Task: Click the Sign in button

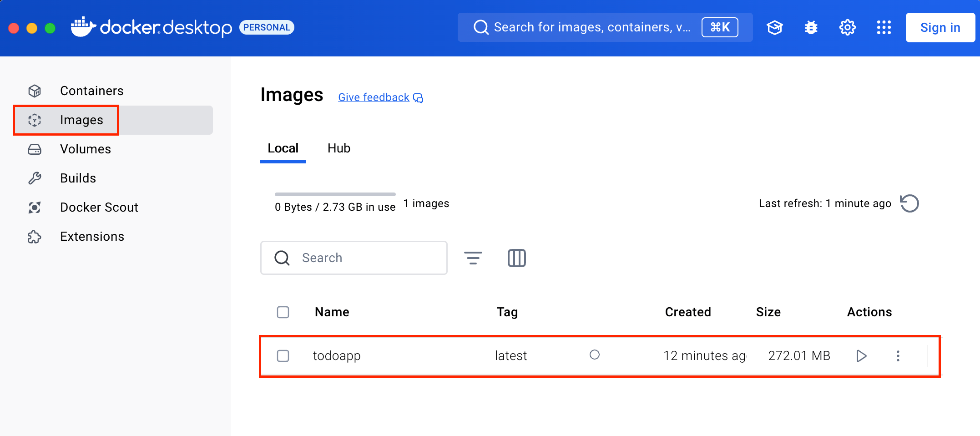Action: pos(940,28)
